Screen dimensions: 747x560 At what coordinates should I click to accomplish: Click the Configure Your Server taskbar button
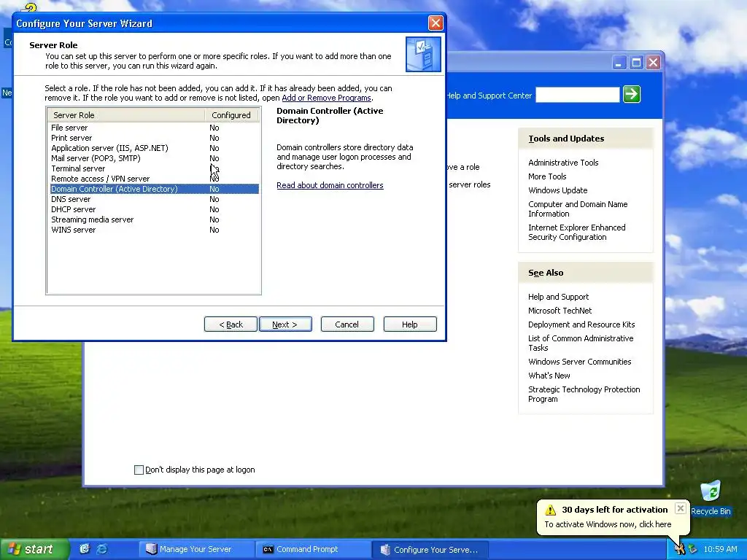point(430,549)
